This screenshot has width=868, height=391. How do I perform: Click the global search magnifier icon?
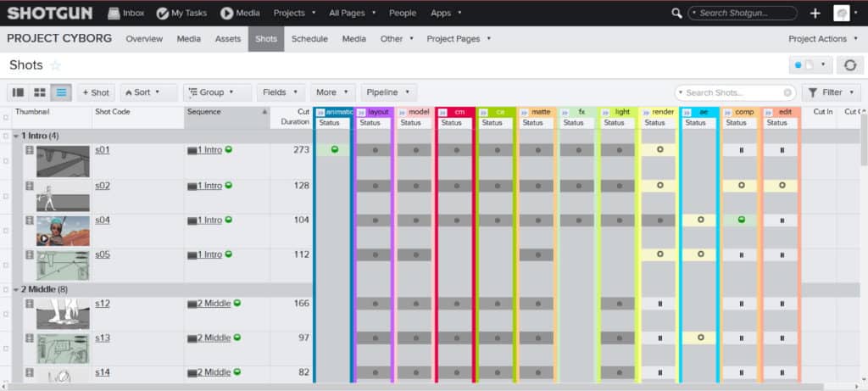(676, 13)
